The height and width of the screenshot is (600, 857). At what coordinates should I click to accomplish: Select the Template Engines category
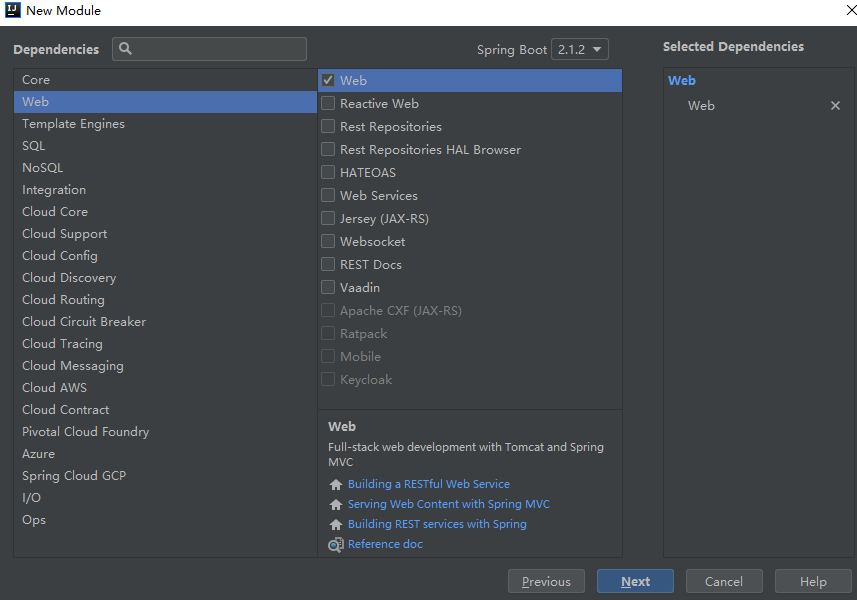pyautogui.click(x=165, y=123)
